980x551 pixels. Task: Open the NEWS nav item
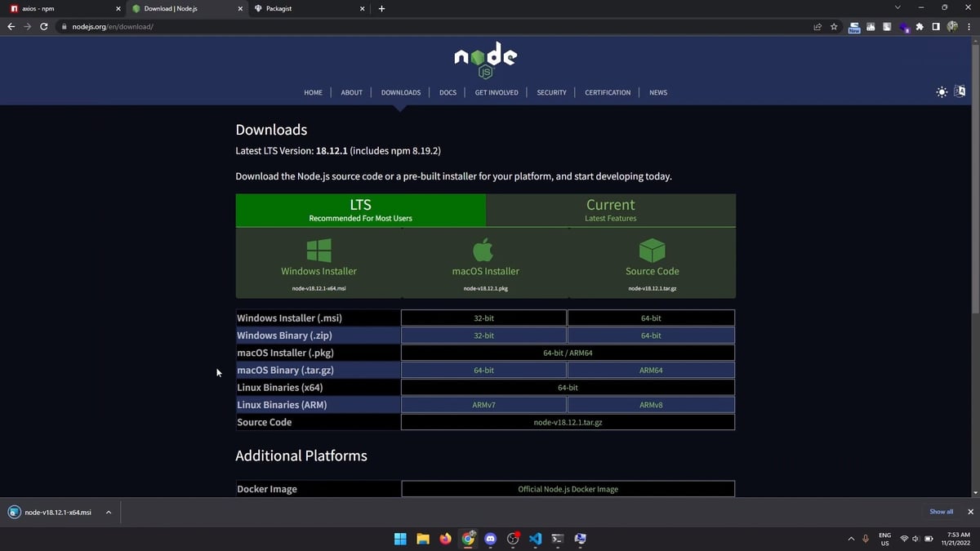(x=658, y=92)
